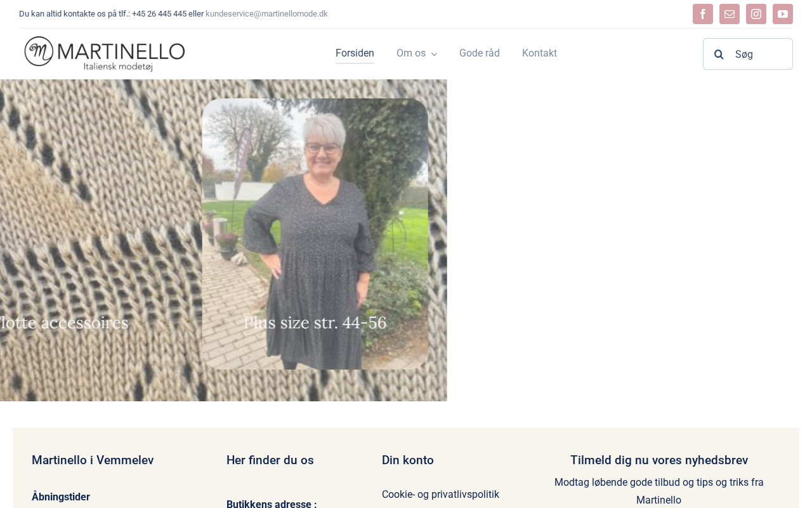Open the YouTube social icon
Image resolution: width=812 pixels, height=508 pixels.
pyautogui.click(x=783, y=14)
